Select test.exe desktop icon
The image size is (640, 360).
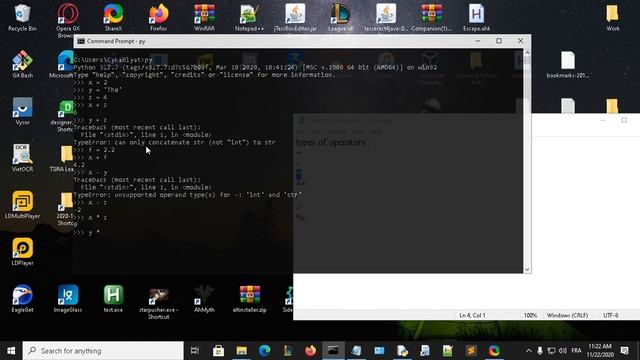113,299
